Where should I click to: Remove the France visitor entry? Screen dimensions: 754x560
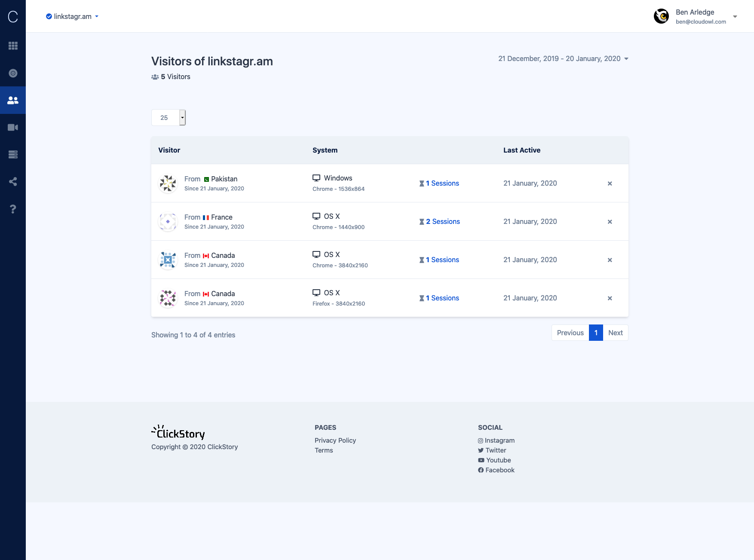[610, 222]
